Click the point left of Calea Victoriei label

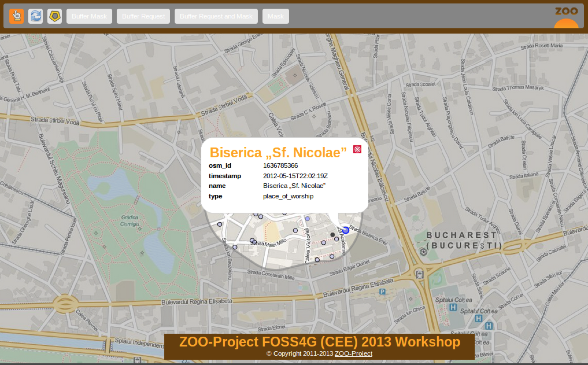(x=295, y=231)
